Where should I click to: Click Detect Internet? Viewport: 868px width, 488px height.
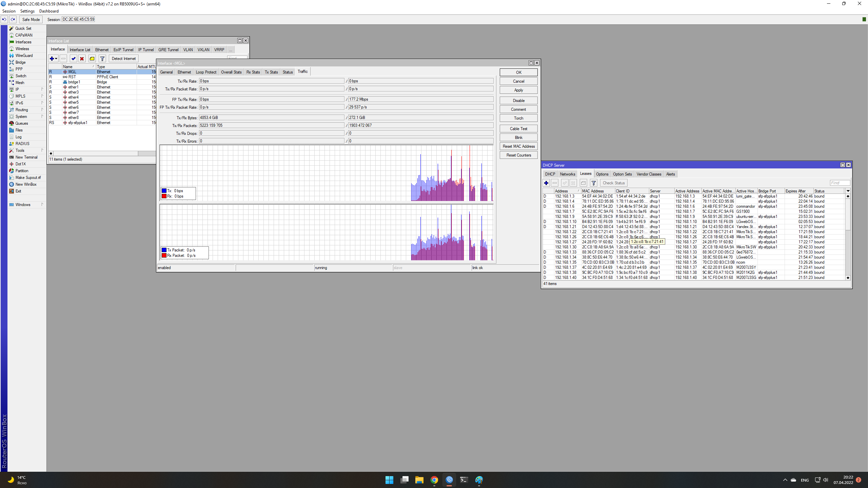(x=123, y=59)
